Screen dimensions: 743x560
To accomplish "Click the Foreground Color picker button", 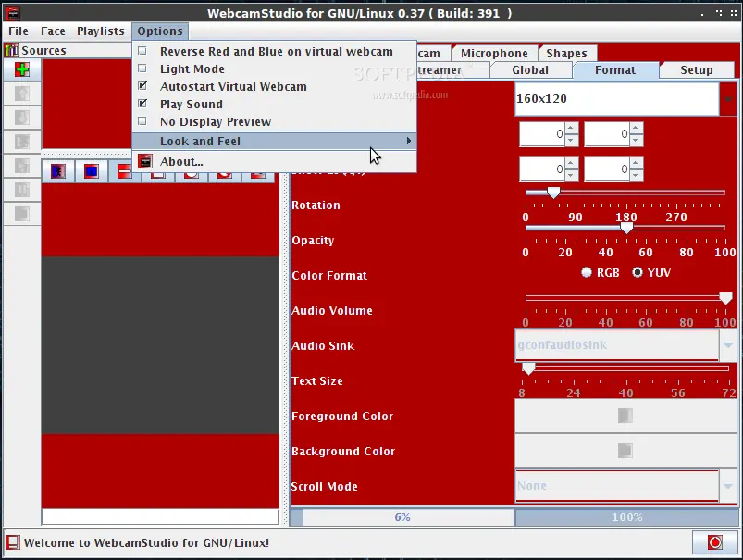I will (625, 416).
